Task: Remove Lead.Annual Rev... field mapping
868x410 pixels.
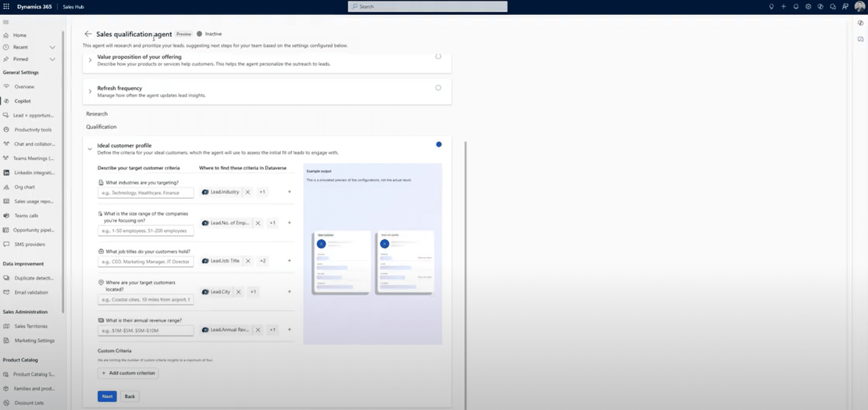Action: (258, 330)
